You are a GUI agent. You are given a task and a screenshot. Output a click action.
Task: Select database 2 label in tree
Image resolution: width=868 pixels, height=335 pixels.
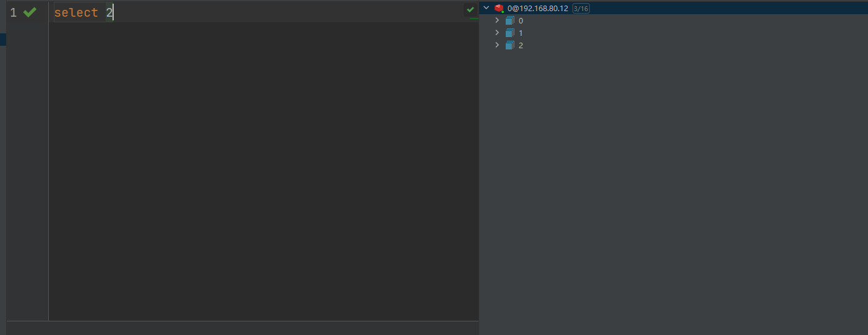(x=521, y=46)
